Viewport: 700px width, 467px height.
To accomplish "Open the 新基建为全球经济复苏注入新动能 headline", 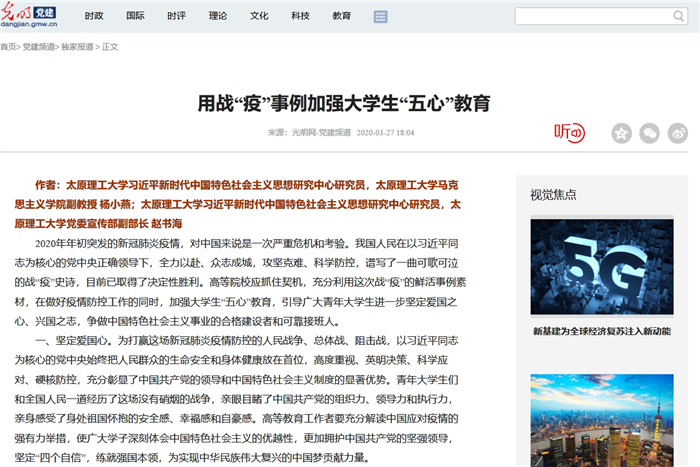I will click(600, 331).
